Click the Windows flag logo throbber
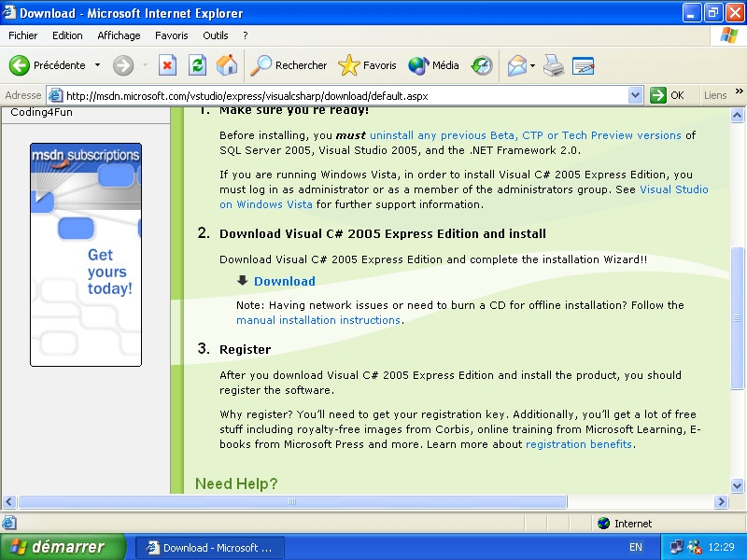 click(729, 35)
